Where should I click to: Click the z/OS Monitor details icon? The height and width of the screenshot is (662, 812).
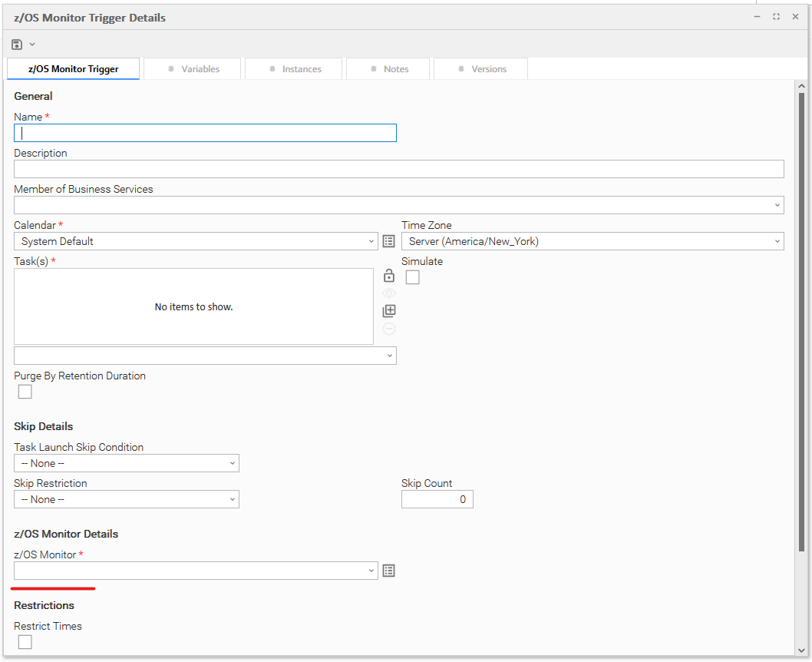pyautogui.click(x=388, y=571)
